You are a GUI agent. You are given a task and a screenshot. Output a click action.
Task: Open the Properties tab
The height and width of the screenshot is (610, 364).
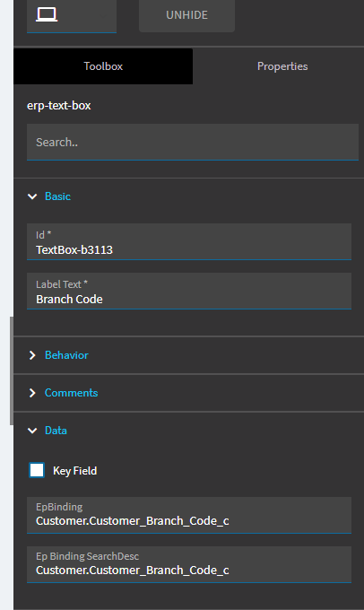282,66
